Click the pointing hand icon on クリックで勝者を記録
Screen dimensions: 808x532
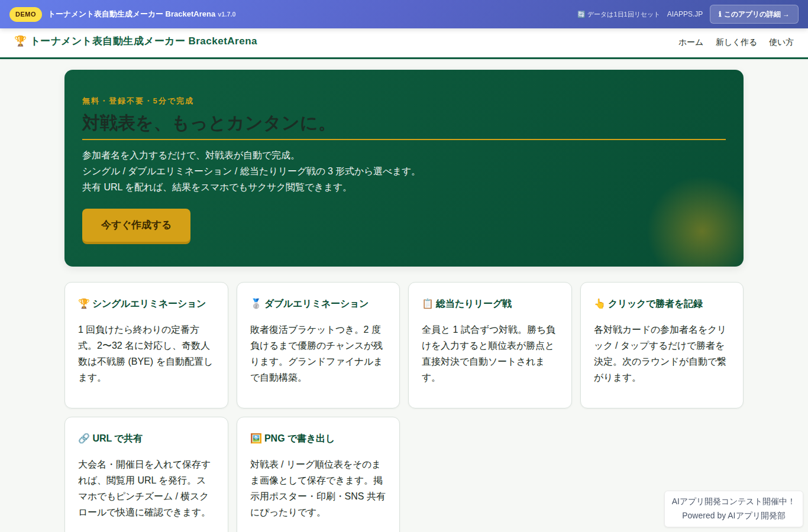click(599, 304)
